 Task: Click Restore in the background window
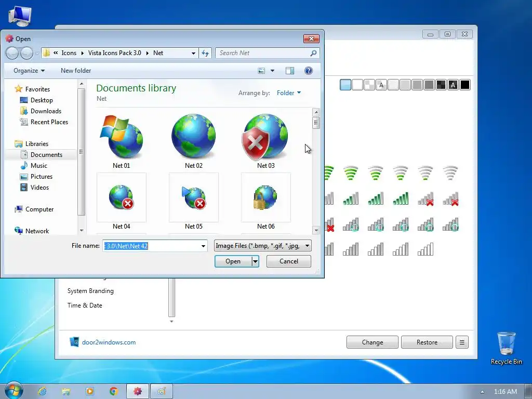point(427,342)
